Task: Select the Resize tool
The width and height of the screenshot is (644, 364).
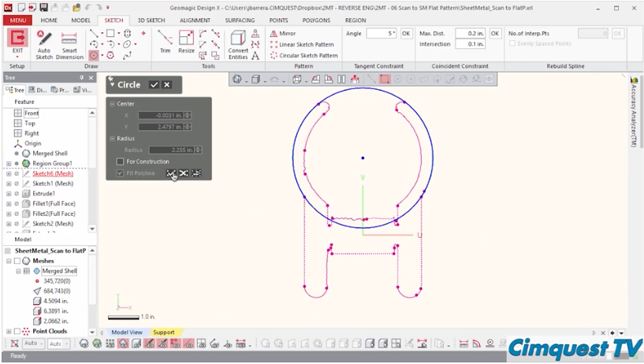Action: [x=186, y=42]
